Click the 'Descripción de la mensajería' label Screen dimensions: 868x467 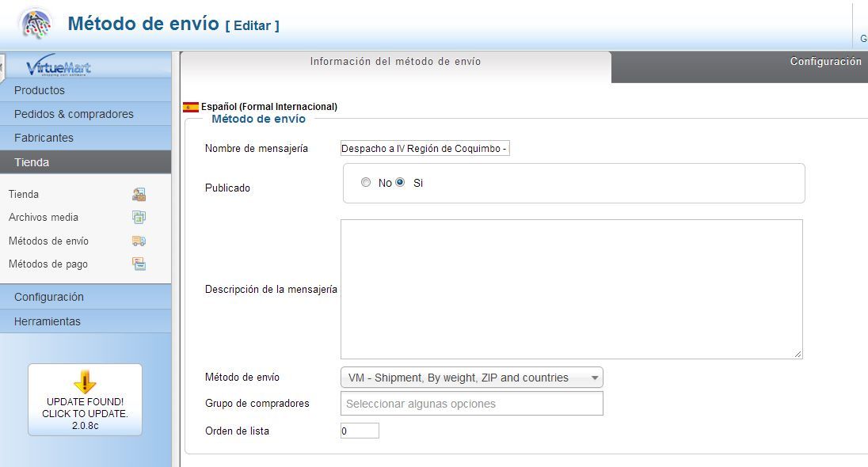coord(271,290)
